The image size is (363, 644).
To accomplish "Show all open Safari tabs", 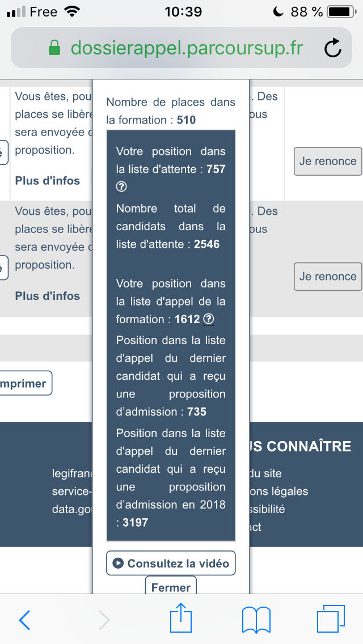I will pyautogui.click(x=331, y=619).
